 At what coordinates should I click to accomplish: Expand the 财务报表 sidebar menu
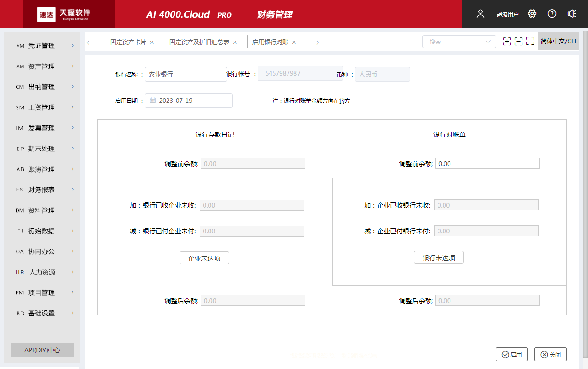[42, 189]
